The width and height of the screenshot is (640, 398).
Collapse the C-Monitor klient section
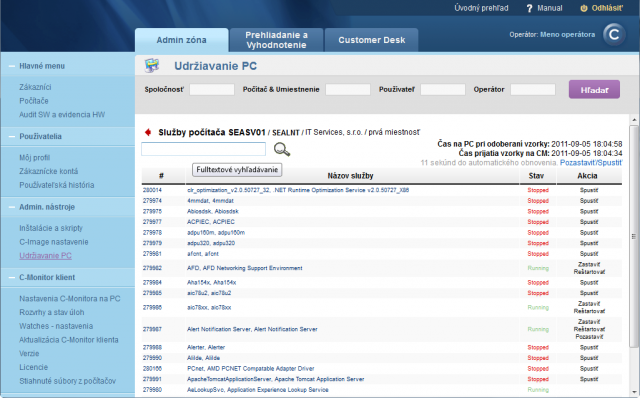[x=12, y=278]
